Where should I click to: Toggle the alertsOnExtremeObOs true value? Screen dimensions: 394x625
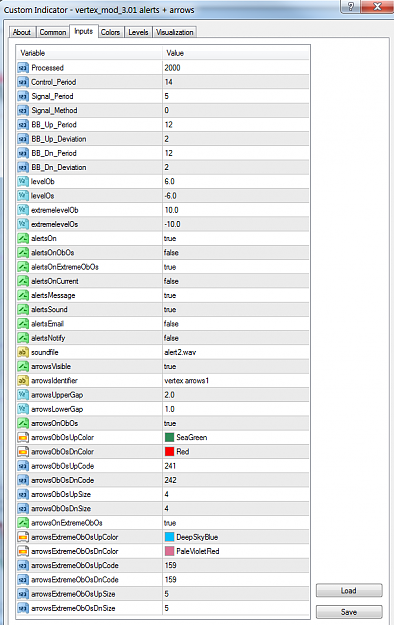[x=170, y=267]
